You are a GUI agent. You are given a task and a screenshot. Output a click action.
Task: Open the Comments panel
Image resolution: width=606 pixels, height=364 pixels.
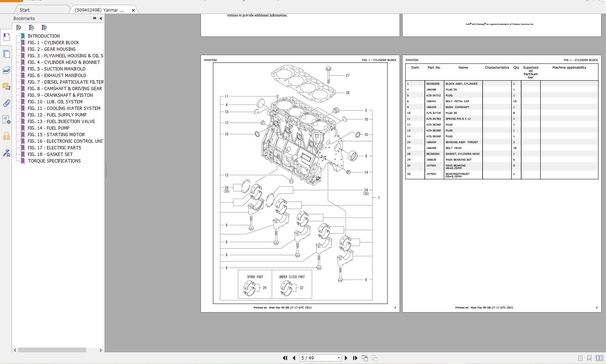pyautogui.click(x=7, y=87)
